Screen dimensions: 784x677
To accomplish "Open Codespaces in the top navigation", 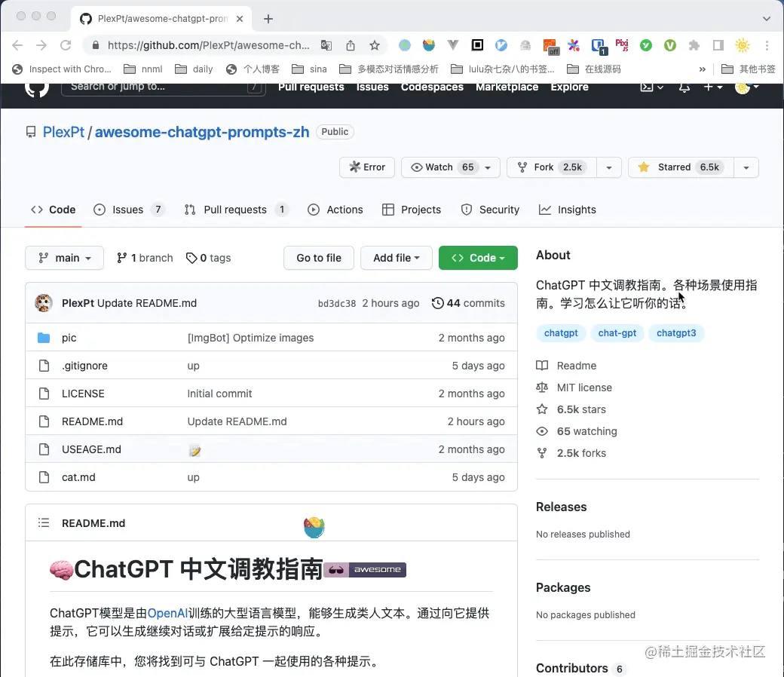I will 432,87.
